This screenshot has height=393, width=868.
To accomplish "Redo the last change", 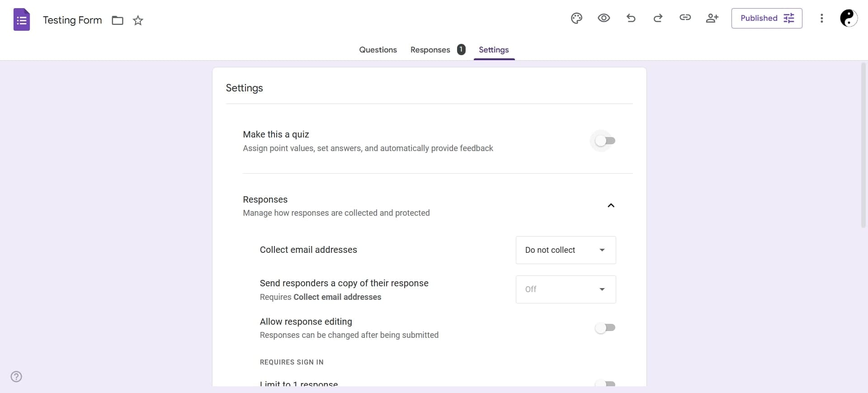I will pyautogui.click(x=658, y=18).
